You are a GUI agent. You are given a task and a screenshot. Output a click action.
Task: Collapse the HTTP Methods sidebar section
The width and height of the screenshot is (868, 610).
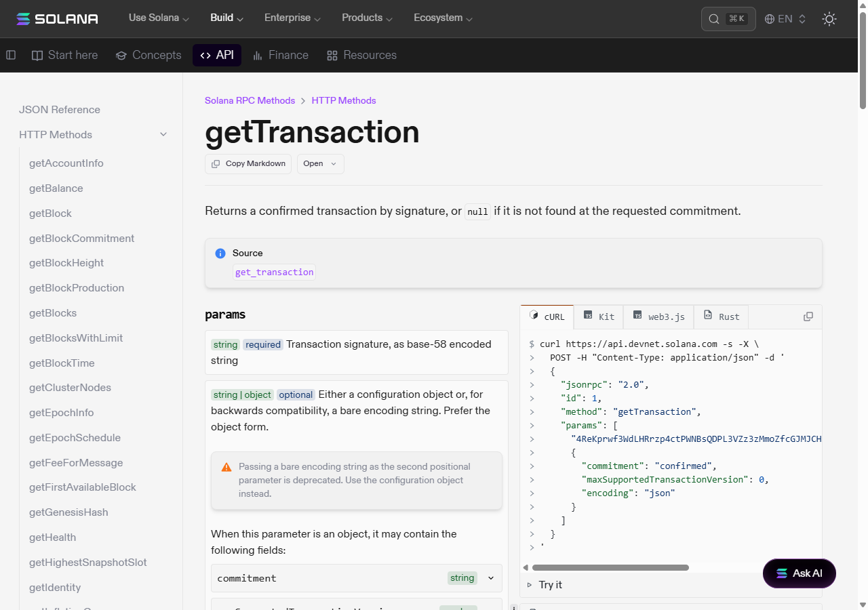pos(163,134)
